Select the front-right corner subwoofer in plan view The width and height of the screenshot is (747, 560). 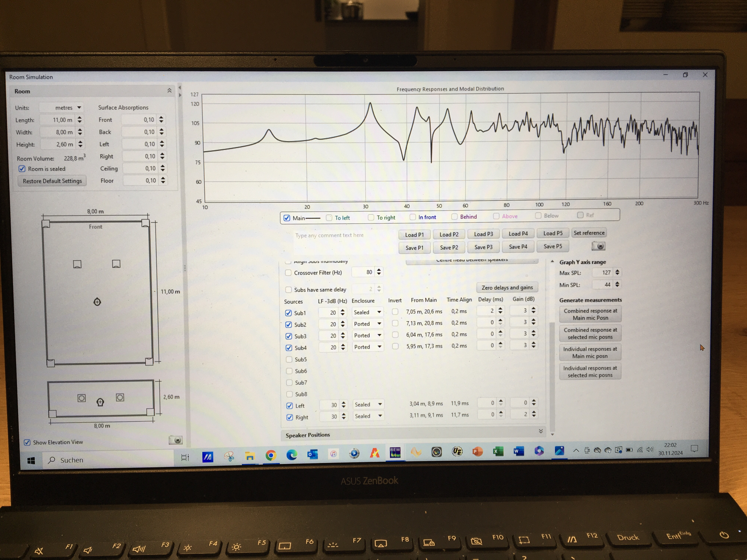tap(145, 223)
